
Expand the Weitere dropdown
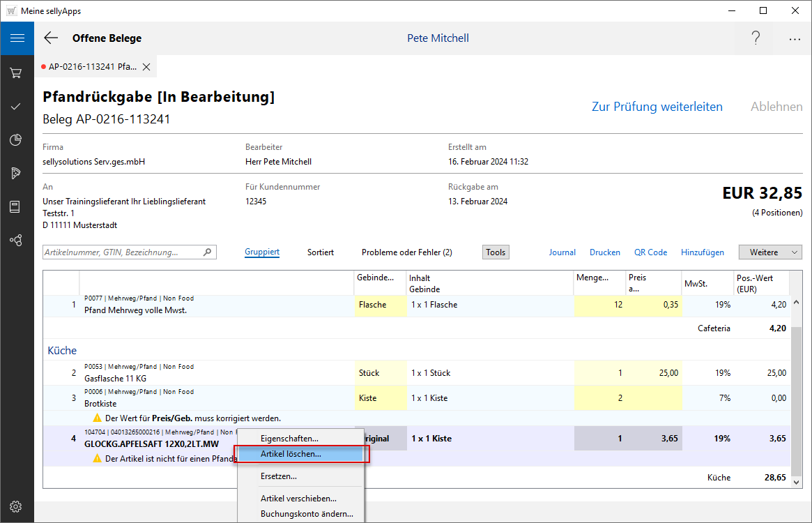[770, 252]
